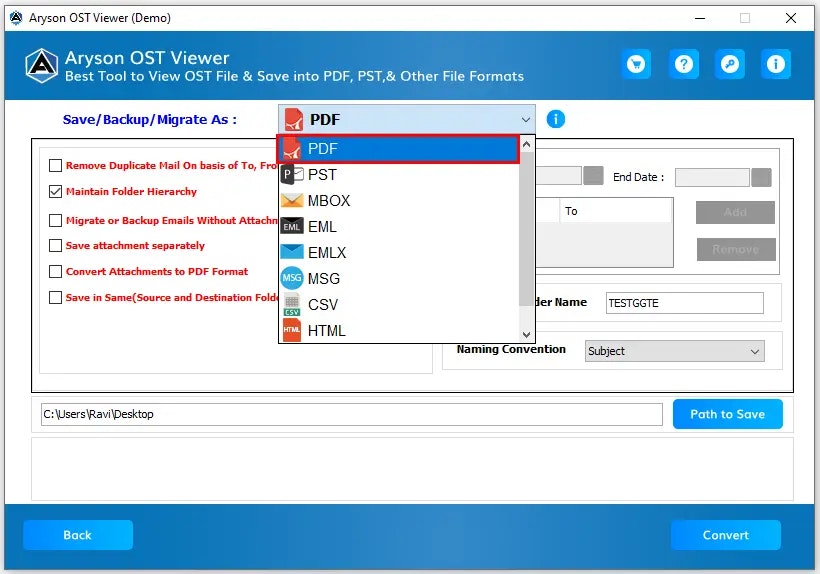Click the EML format icon
820x574 pixels.
coord(292,226)
